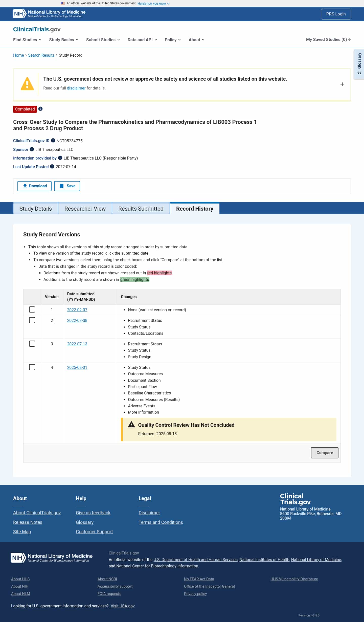Viewport: 364px width, 622px height.
Task: Expand Here's how you know
Action: [x=153, y=4]
